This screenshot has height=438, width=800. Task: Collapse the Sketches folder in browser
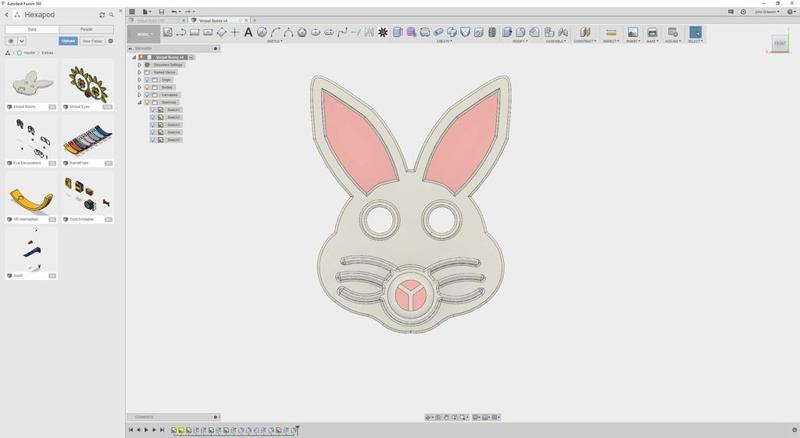click(140, 102)
